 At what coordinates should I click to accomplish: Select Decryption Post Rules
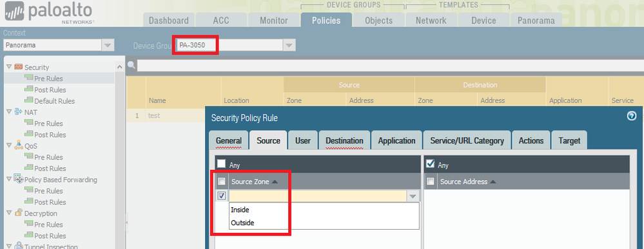(x=50, y=235)
